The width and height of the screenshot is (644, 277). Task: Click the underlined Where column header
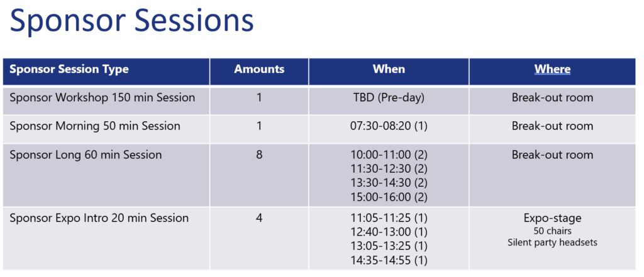click(552, 69)
